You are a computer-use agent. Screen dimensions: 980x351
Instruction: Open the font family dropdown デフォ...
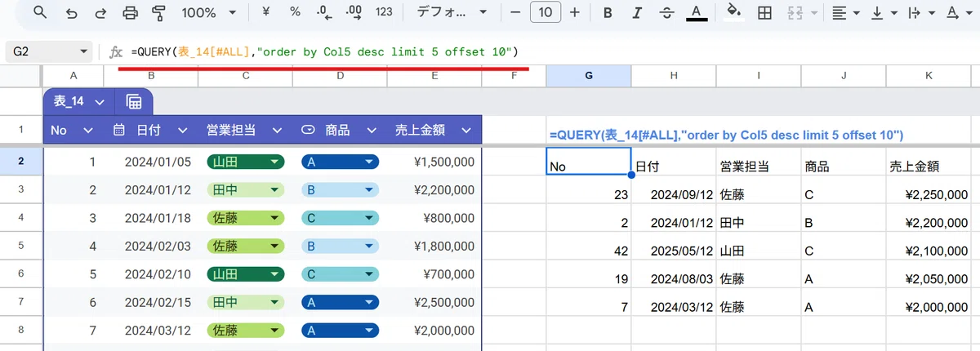pos(451,12)
